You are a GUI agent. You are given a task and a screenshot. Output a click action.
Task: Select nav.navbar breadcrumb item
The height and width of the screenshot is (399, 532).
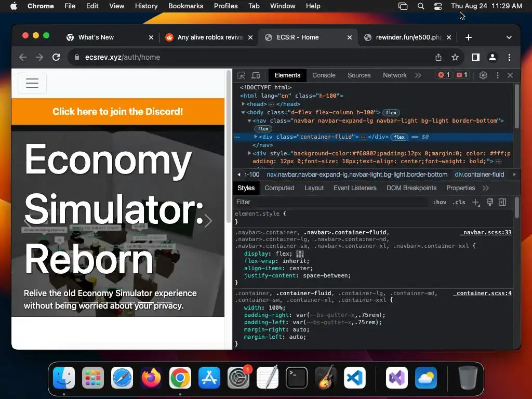pyautogui.click(x=357, y=175)
